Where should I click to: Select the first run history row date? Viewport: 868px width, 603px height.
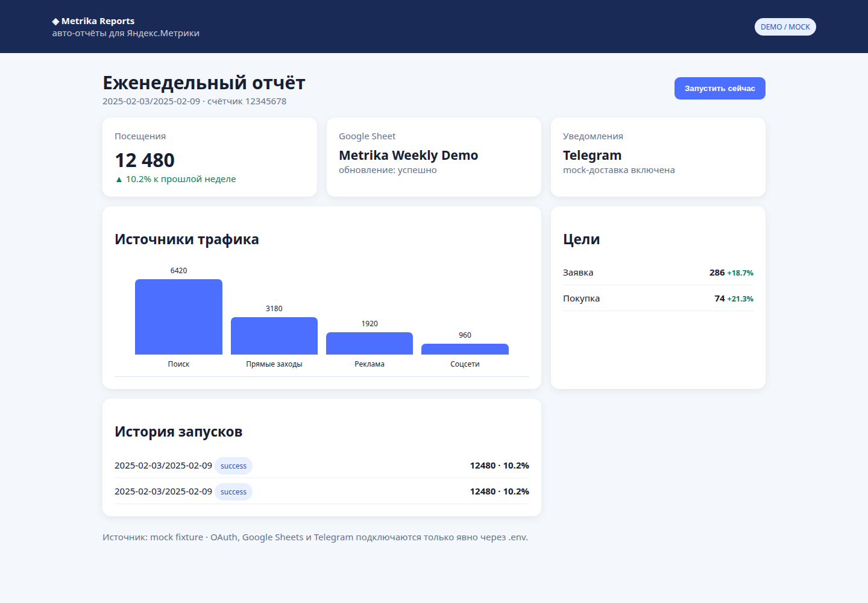163,466
